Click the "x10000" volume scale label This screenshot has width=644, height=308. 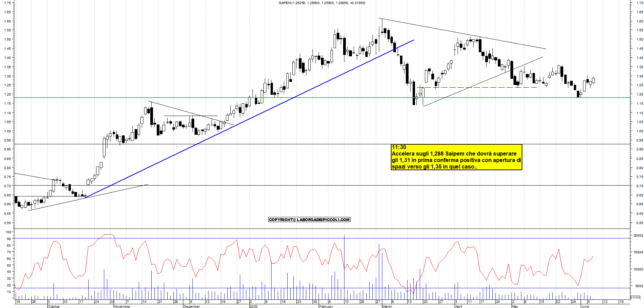pyautogui.click(x=635, y=297)
